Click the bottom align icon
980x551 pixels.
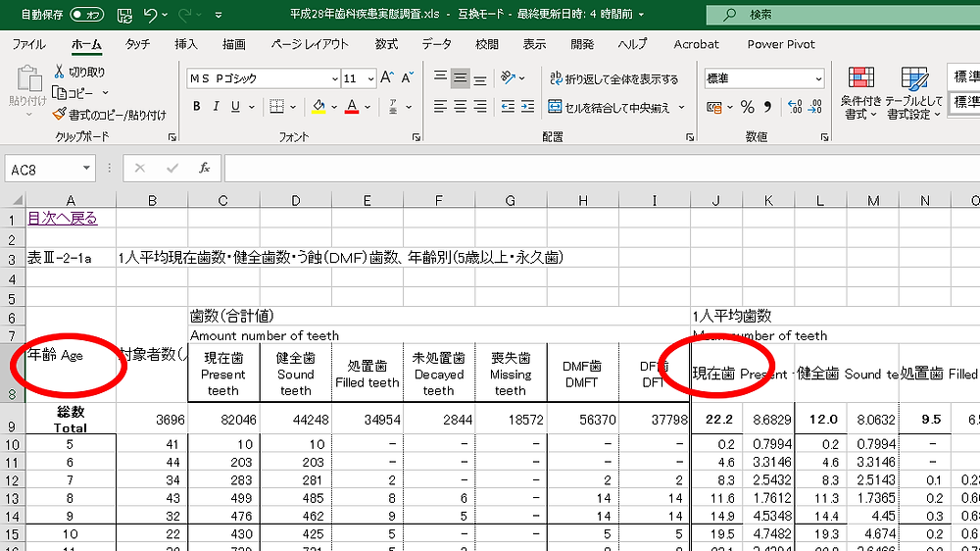coord(480,78)
